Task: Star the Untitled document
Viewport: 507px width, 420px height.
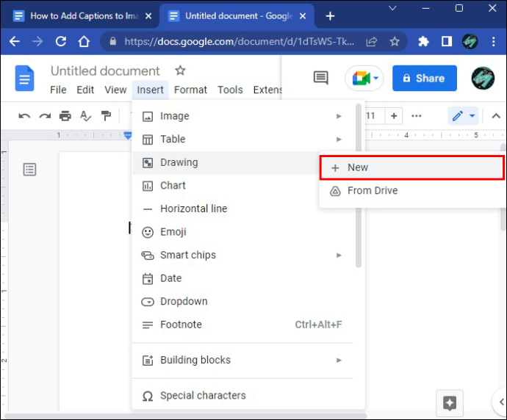Action: pyautogui.click(x=180, y=70)
